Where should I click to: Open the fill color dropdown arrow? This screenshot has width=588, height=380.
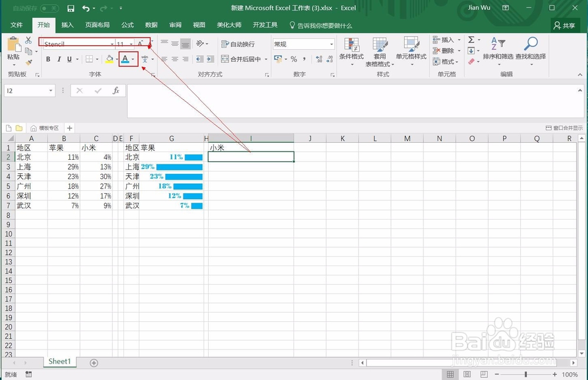(117, 59)
